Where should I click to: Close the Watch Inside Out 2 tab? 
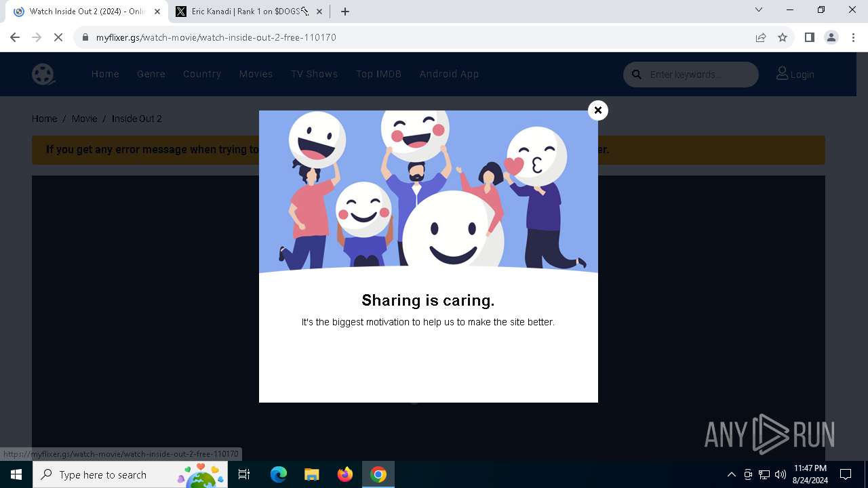157,12
